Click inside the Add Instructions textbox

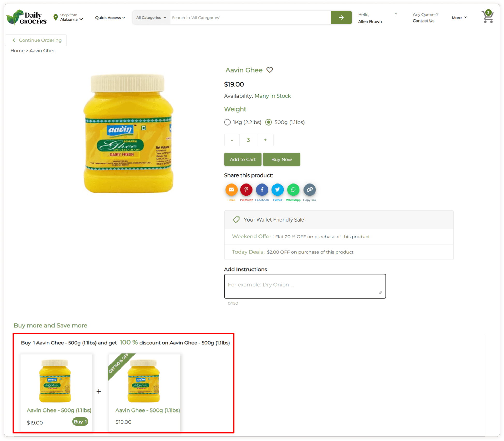click(305, 286)
